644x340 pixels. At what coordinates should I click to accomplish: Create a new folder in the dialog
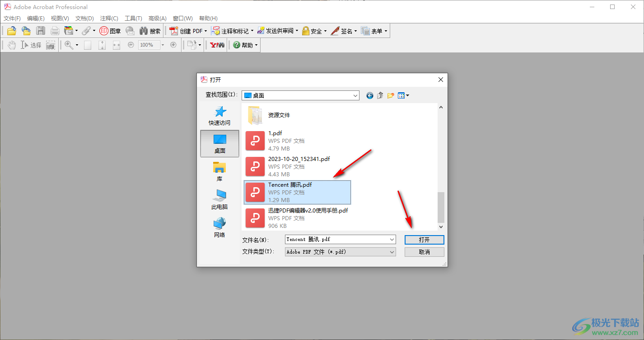pyautogui.click(x=391, y=95)
